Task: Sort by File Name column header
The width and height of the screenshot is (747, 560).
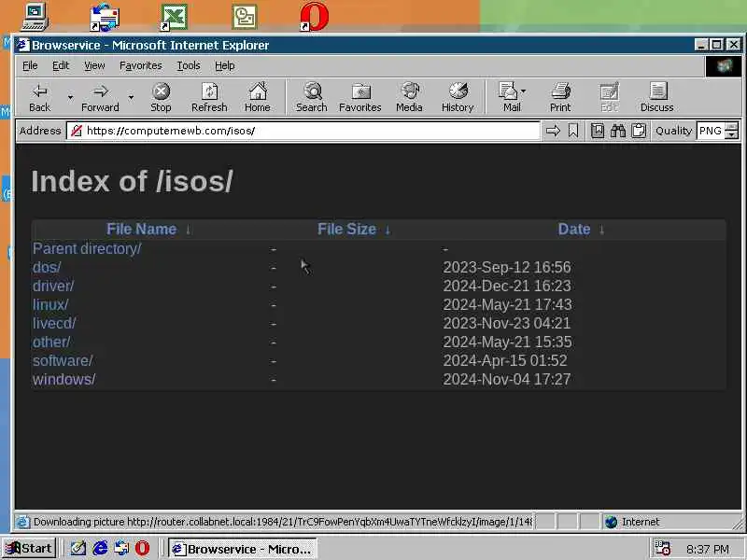Action: tap(142, 229)
